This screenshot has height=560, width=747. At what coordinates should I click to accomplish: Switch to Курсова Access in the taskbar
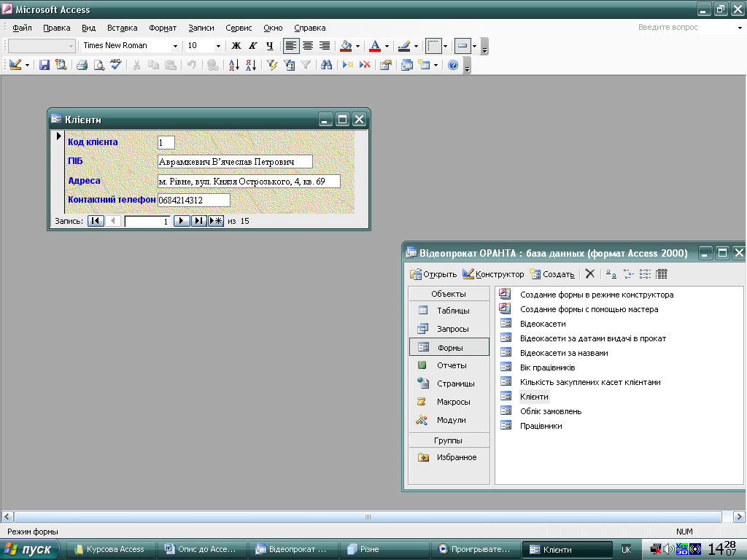click(x=111, y=549)
